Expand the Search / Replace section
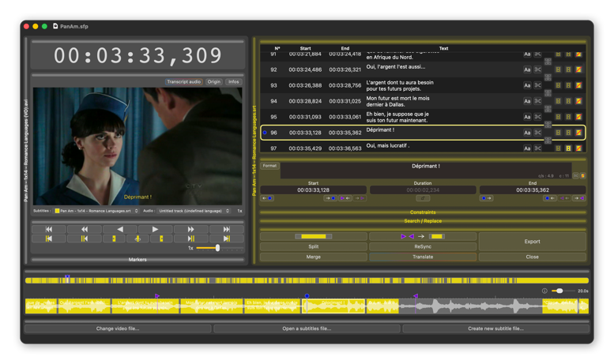The width and height of the screenshot is (614, 364). tap(423, 221)
